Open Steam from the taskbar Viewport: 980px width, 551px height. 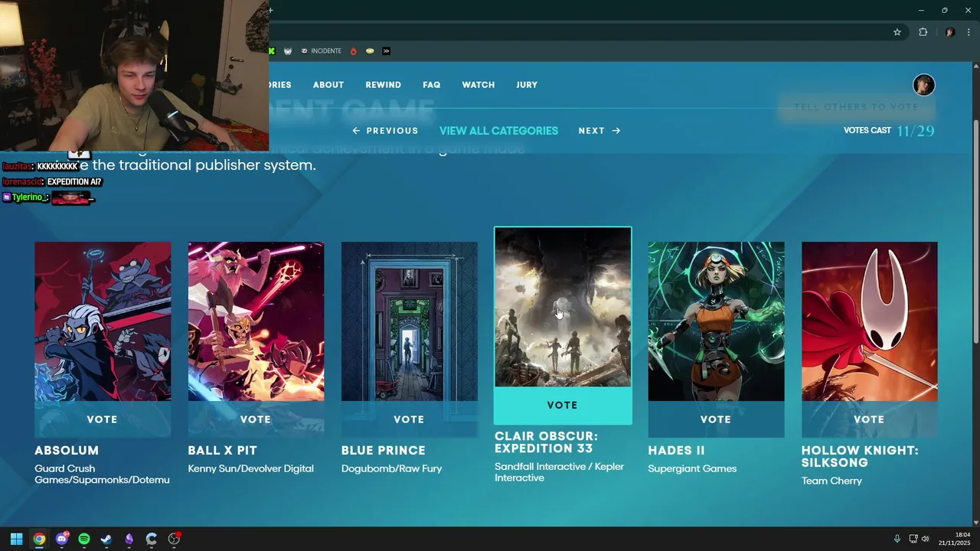pyautogui.click(x=106, y=539)
